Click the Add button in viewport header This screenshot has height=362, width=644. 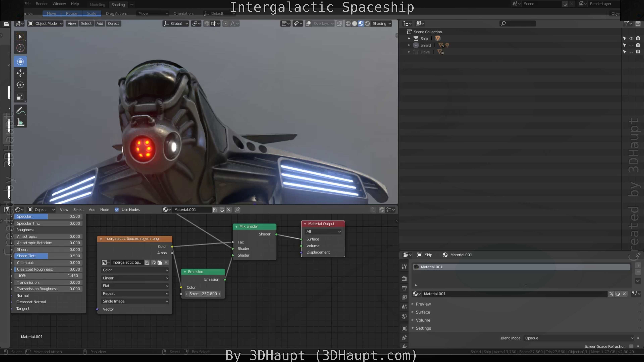click(x=99, y=23)
